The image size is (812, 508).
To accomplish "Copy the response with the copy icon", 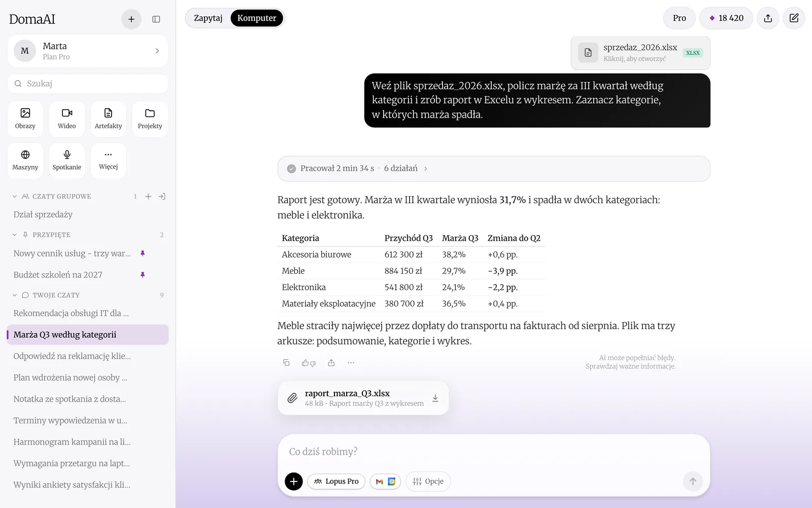I will 286,363.
